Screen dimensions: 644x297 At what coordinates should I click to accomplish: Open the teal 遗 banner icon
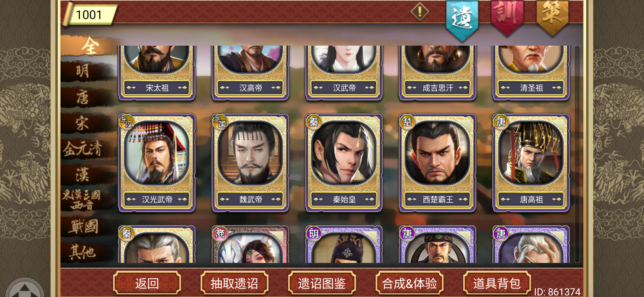pyautogui.click(x=462, y=20)
